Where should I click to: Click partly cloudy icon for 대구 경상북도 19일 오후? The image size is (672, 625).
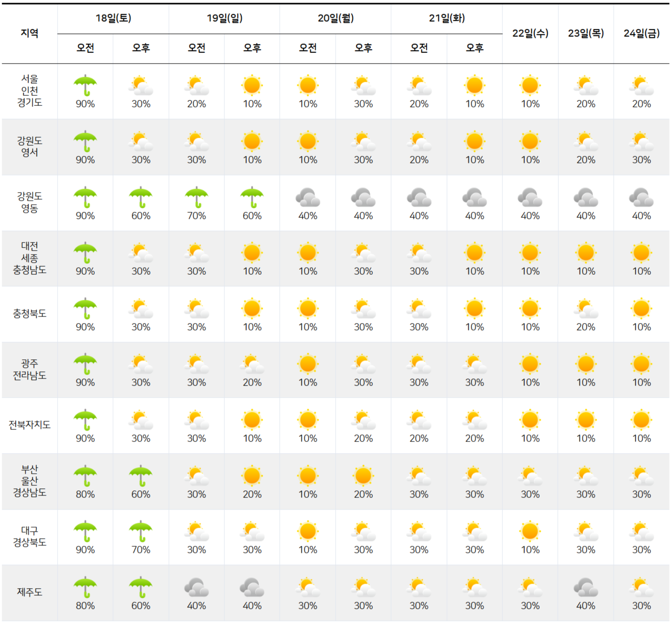(252, 532)
